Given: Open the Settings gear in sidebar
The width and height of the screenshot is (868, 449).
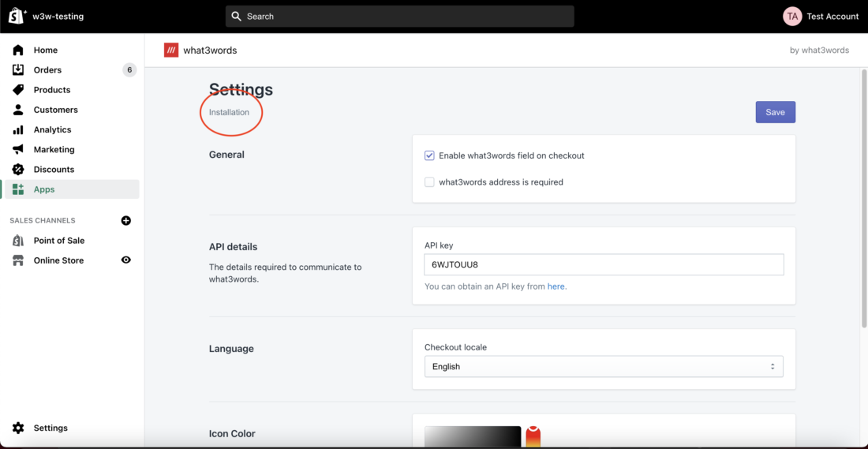Looking at the screenshot, I should [x=18, y=428].
